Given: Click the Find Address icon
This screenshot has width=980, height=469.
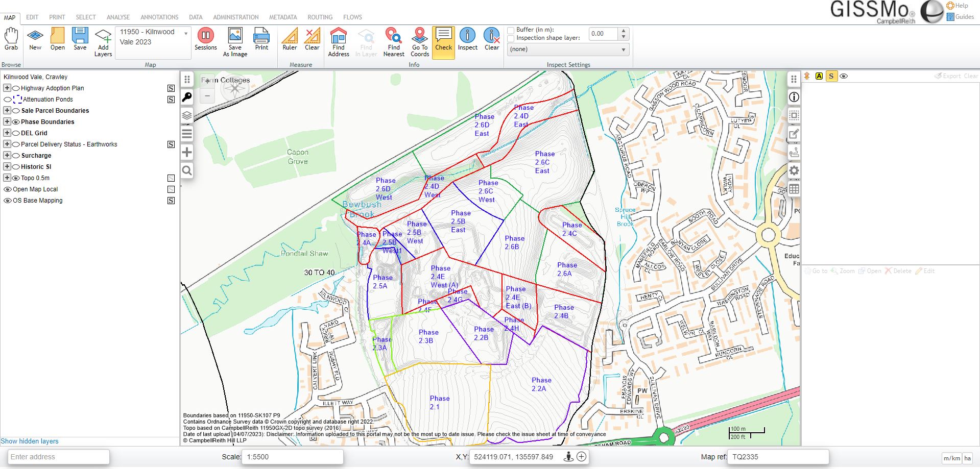Looking at the screenshot, I should [x=338, y=41].
